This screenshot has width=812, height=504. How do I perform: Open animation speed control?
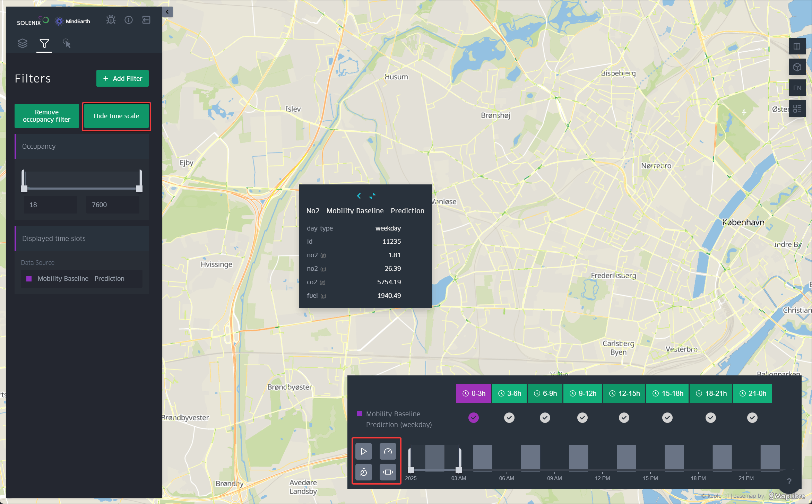(x=388, y=451)
